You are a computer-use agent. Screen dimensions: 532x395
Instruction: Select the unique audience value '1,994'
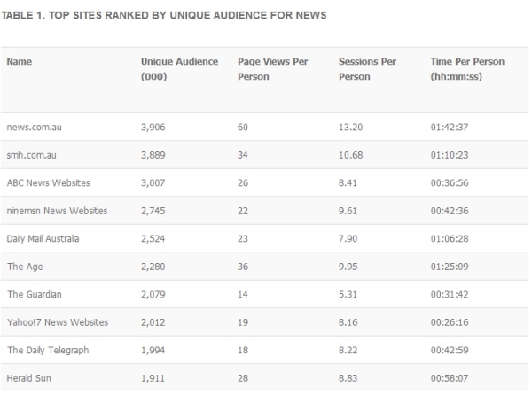(x=153, y=351)
